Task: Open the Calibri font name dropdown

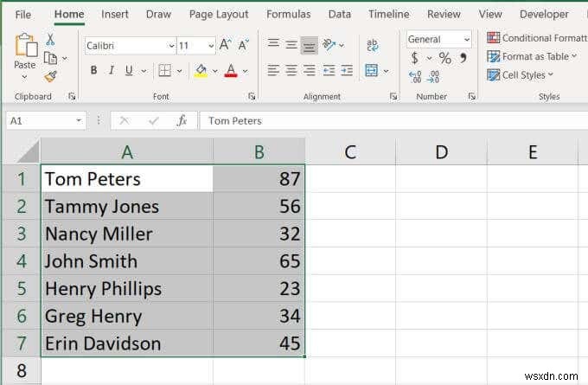Action: tap(171, 46)
